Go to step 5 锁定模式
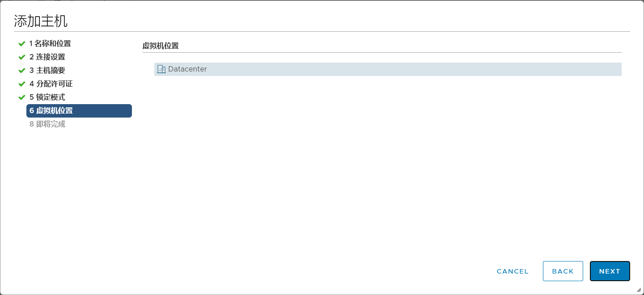 point(47,97)
